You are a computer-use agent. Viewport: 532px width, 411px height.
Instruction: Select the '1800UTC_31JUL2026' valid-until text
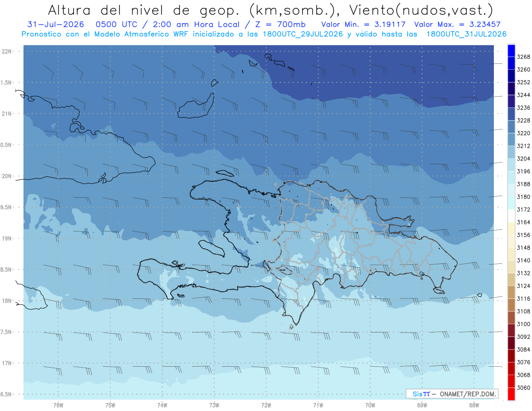466,34
